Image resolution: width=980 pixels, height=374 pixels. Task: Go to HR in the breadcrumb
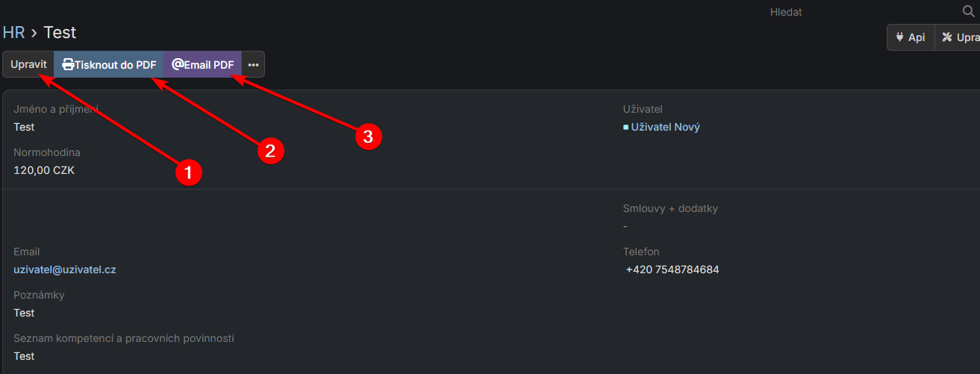[14, 32]
